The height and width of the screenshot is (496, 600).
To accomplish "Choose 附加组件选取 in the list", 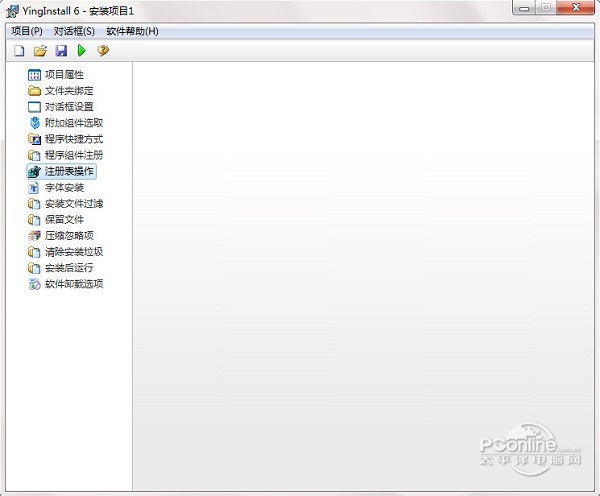I will 74,123.
